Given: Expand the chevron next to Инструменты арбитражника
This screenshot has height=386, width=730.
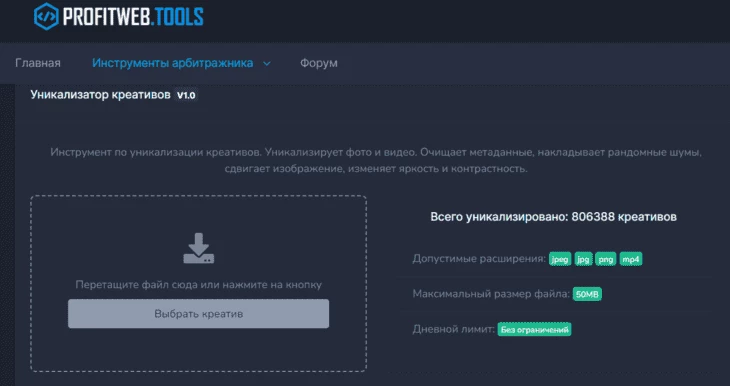Looking at the screenshot, I should coord(267,63).
